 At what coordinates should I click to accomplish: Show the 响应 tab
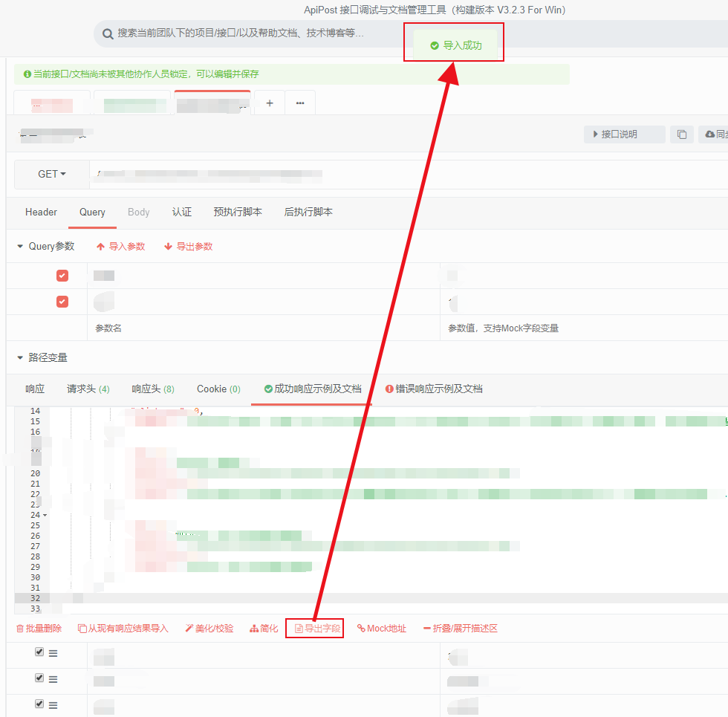point(35,389)
